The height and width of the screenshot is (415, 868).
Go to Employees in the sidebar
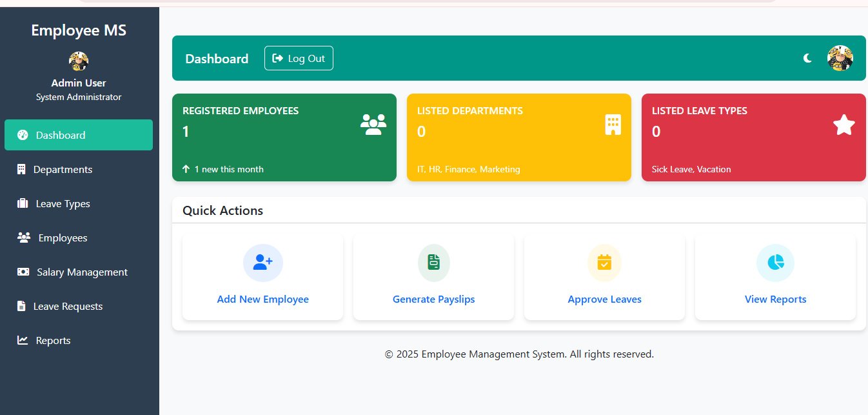63,238
